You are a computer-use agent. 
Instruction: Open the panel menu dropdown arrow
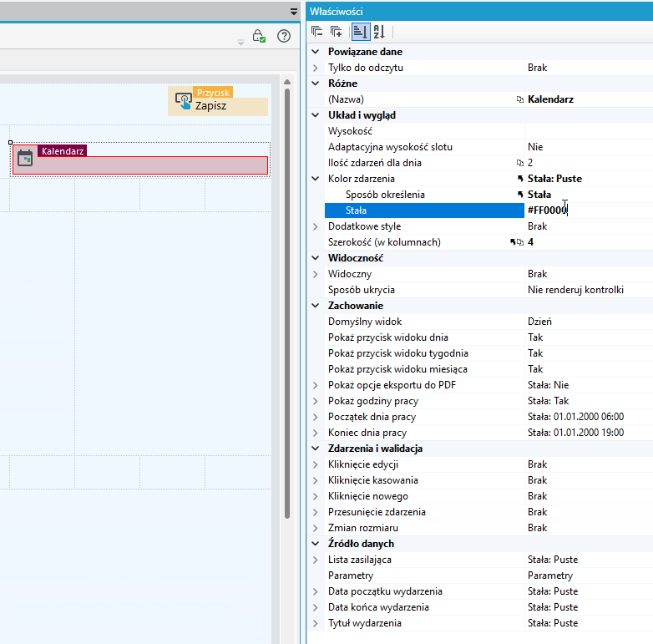(294, 12)
